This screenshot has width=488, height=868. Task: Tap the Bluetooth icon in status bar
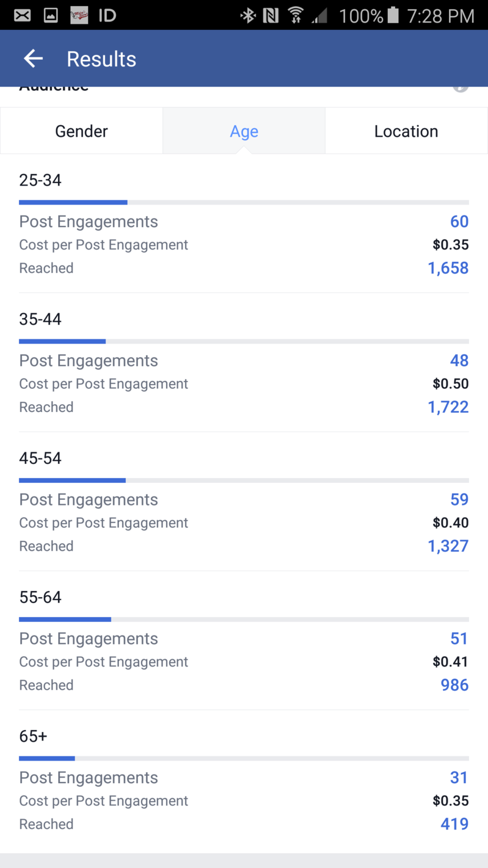(247, 15)
